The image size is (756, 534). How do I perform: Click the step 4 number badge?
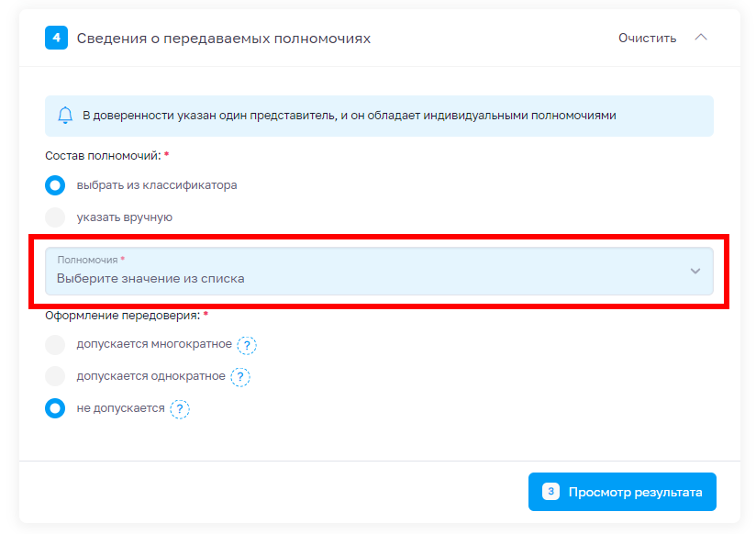56,39
